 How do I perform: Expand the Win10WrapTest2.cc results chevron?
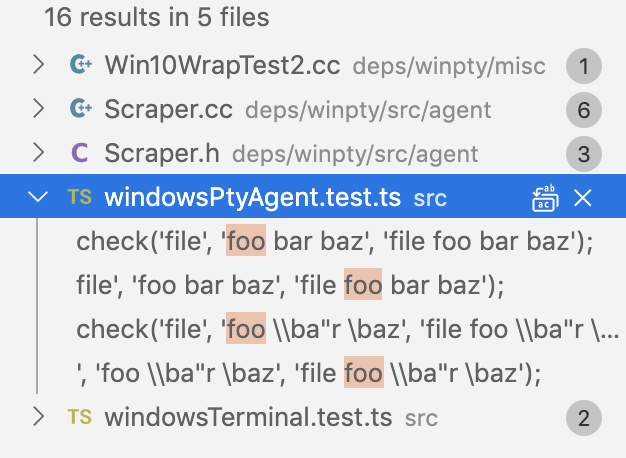click(x=39, y=65)
